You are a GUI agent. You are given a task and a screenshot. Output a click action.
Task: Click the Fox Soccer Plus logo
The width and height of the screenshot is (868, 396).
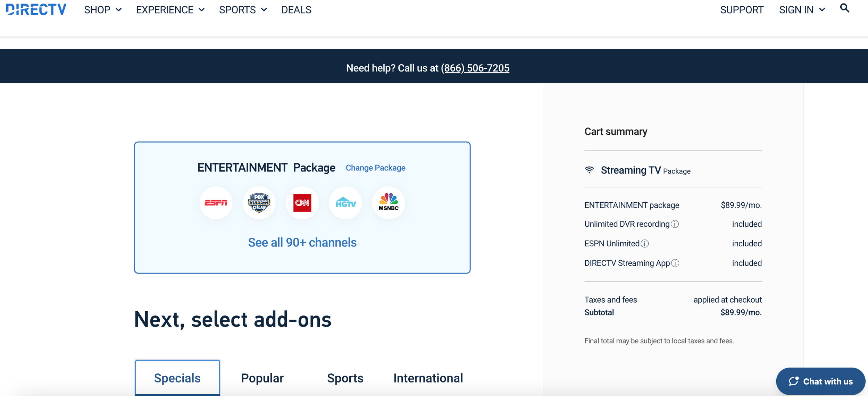(x=259, y=203)
